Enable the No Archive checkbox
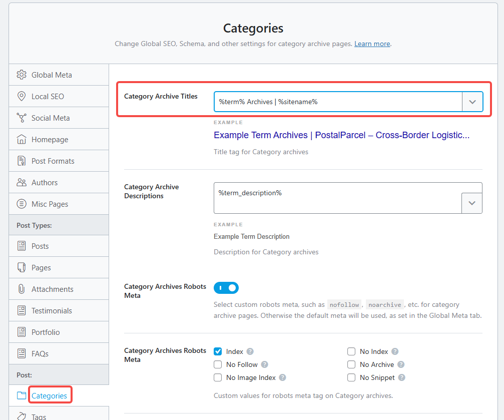Image resolution: width=504 pixels, height=420 pixels. click(x=351, y=364)
